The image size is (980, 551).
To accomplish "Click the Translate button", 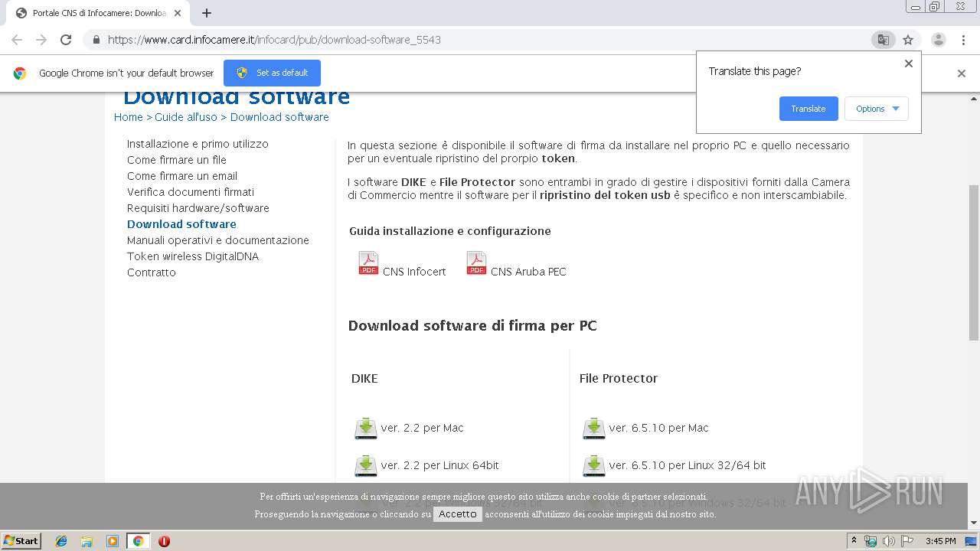I will pos(808,109).
